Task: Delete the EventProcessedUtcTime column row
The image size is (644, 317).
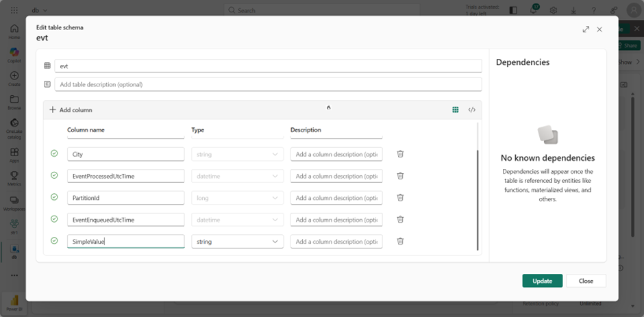Action: tap(400, 176)
